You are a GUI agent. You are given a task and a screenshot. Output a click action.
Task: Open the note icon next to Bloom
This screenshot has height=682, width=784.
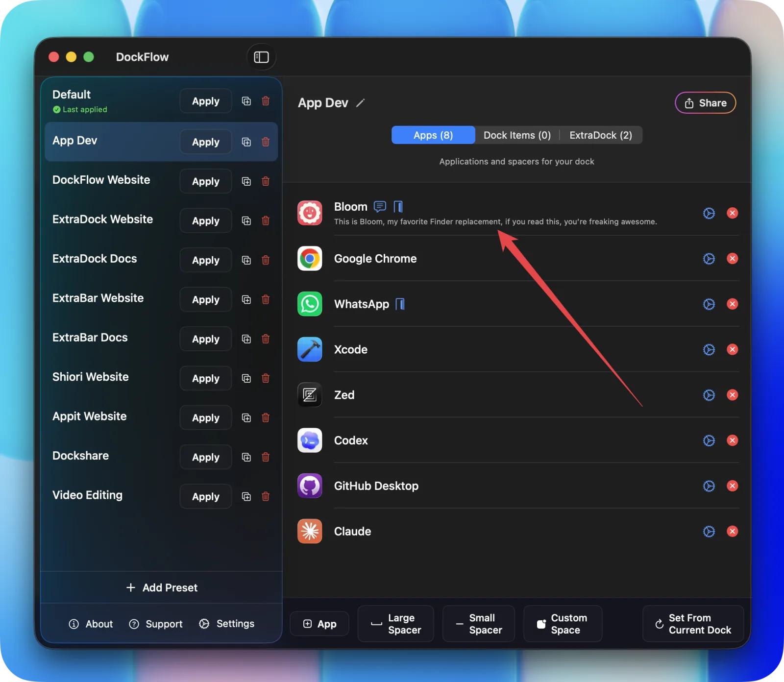pyautogui.click(x=380, y=206)
